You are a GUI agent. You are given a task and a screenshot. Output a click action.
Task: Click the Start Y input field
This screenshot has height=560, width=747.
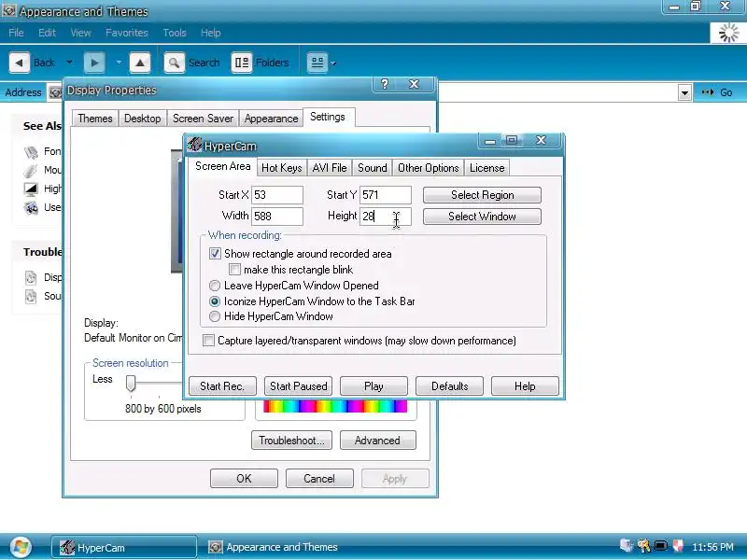(x=386, y=195)
